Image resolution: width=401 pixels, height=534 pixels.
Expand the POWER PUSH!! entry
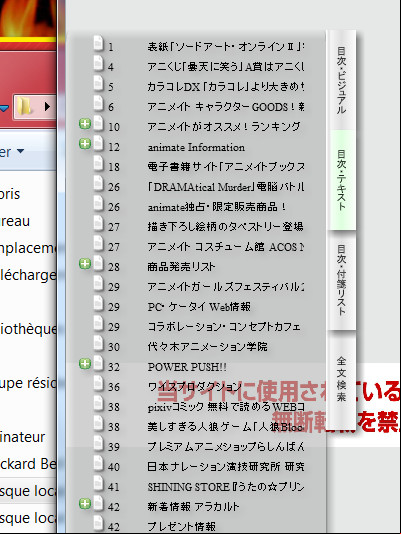click(x=85, y=363)
